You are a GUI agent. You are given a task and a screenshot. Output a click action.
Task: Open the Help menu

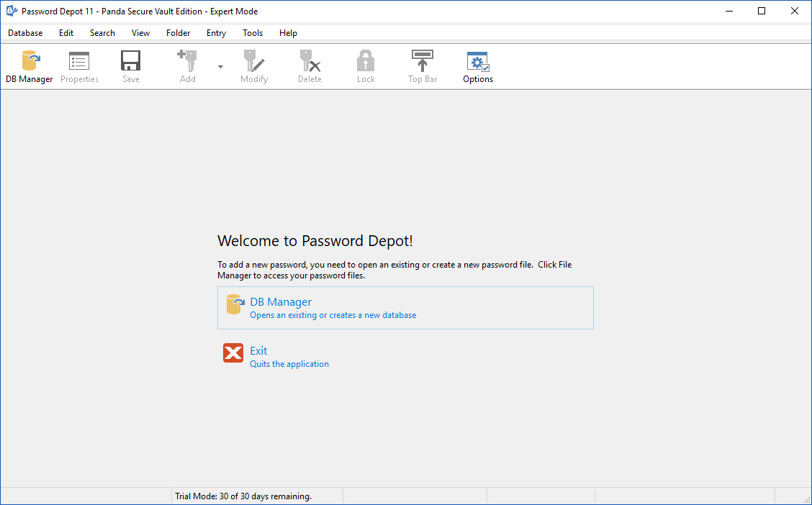point(288,33)
